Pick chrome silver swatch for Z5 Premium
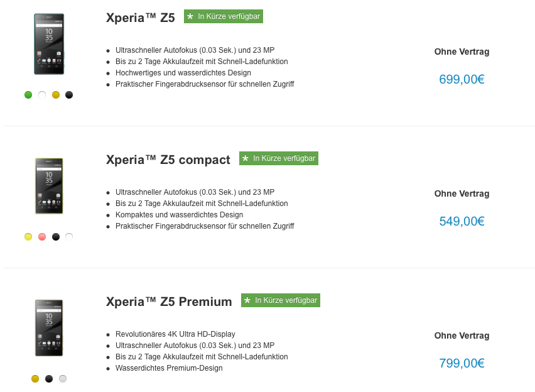 click(x=63, y=379)
